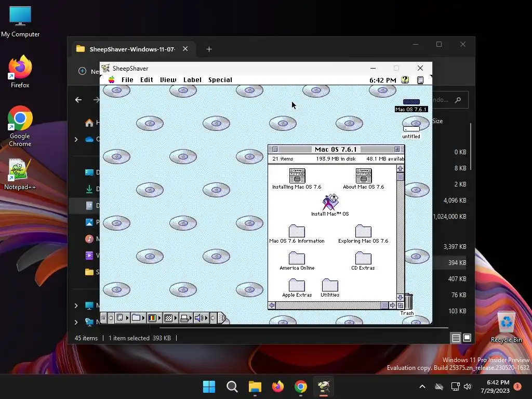
Task: Open the Windows Start menu
Action: click(209, 387)
